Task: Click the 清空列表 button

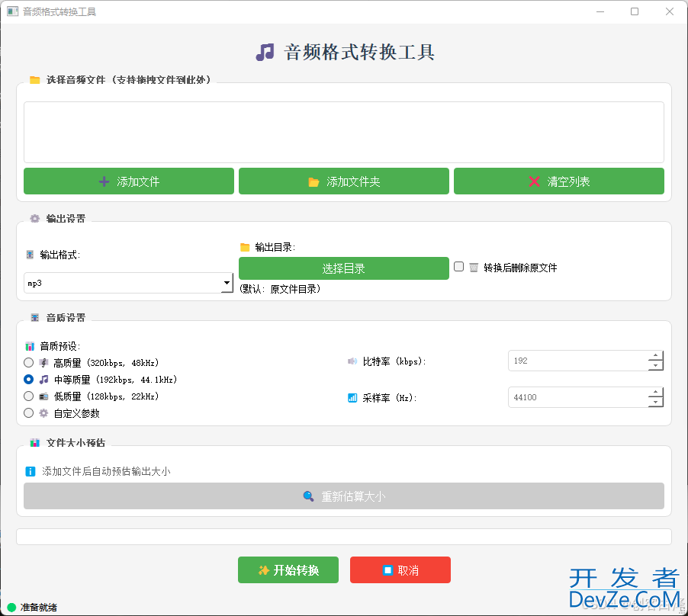Action: point(559,181)
